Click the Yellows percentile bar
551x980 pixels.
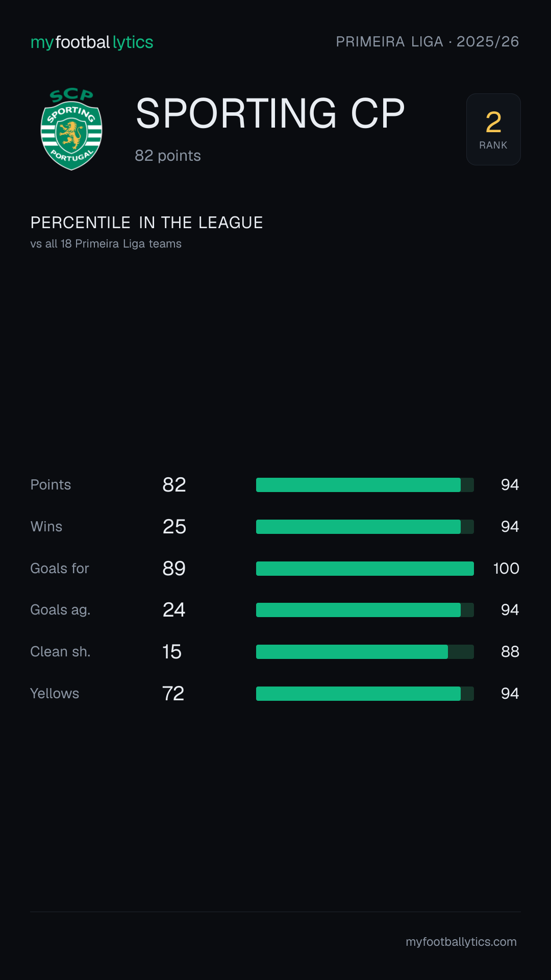[x=365, y=694]
